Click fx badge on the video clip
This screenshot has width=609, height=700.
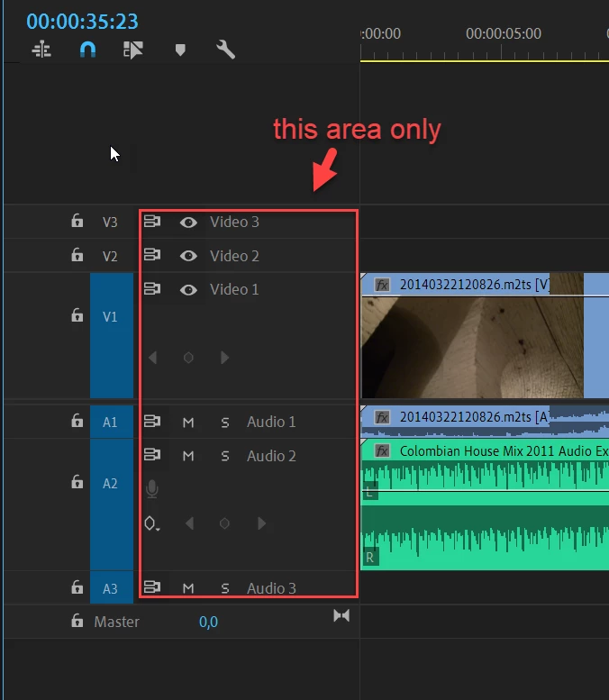click(382, 285)
